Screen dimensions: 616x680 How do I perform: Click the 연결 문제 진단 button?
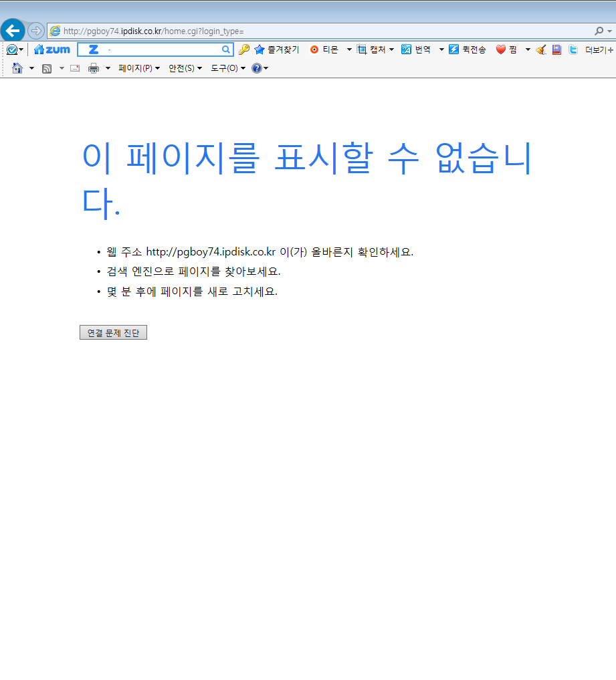(113, 332)
